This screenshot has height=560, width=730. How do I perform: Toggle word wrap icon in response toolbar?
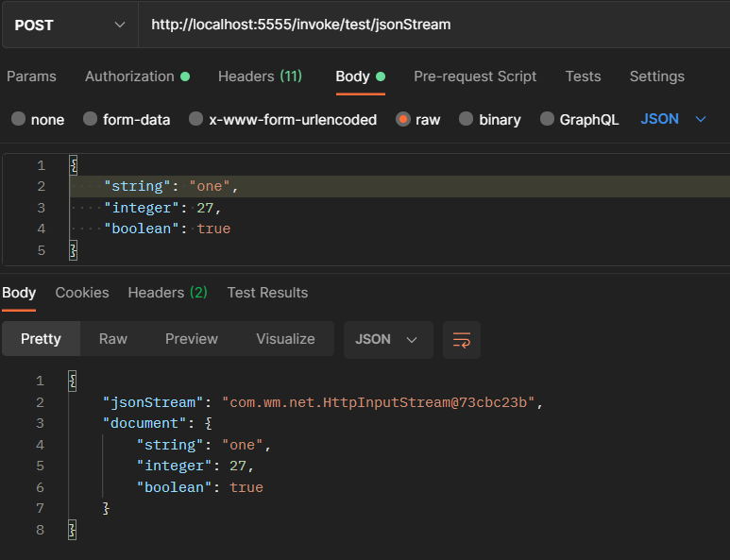click(462, 340)
